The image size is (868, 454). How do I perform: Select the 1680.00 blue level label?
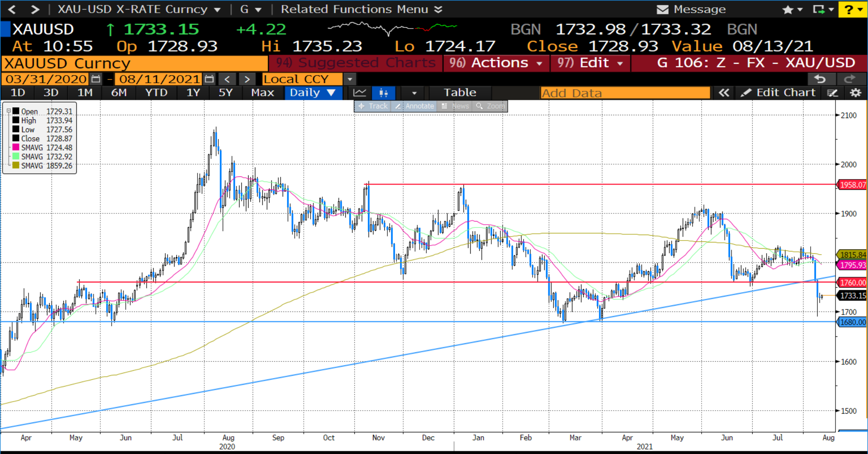852,322
